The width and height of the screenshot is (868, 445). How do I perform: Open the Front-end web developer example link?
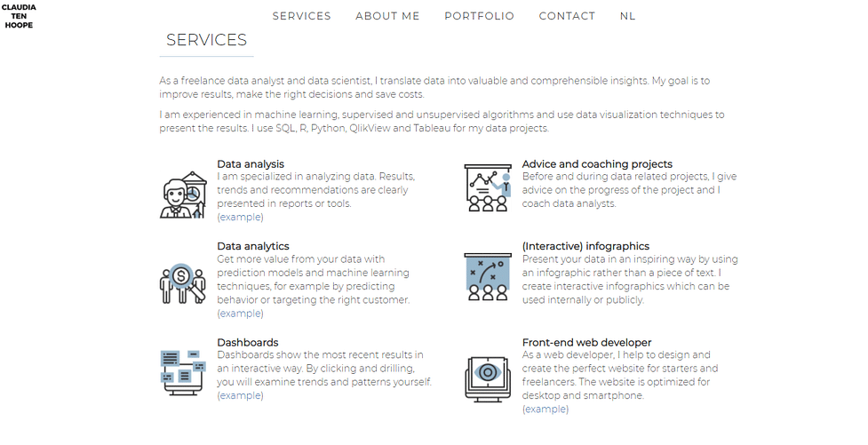pyautogui.click(x=545, y=409)
